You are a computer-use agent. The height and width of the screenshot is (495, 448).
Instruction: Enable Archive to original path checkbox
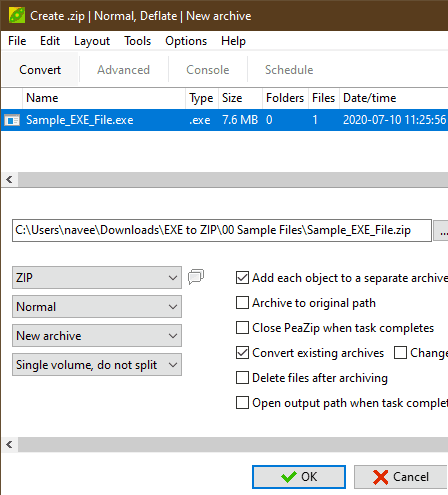tap(242, 303)
